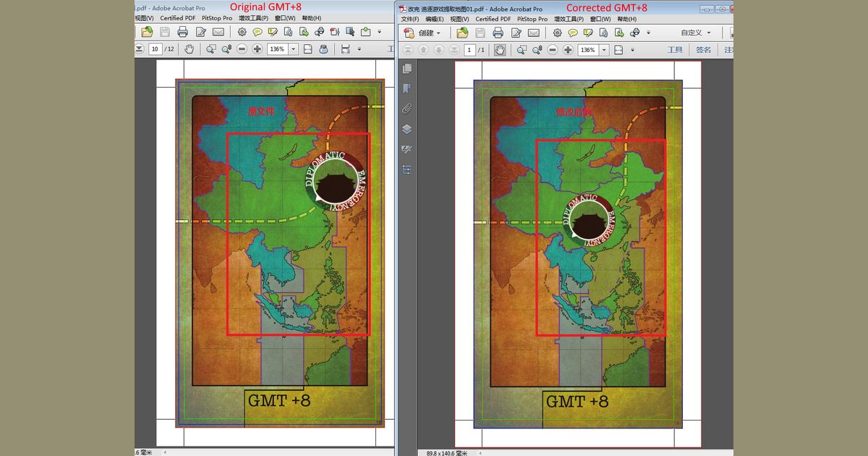Click the zoom out minus button in the left window

coord(242,49)
